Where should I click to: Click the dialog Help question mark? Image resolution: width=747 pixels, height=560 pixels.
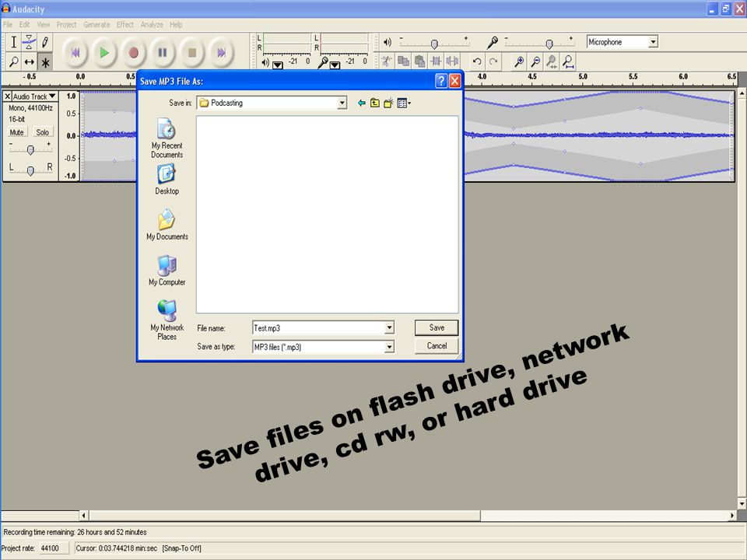tap(441, 81)
